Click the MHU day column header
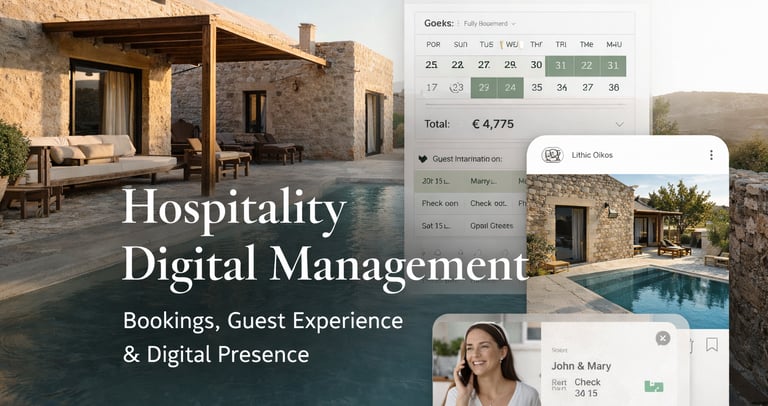 (614, 45)
